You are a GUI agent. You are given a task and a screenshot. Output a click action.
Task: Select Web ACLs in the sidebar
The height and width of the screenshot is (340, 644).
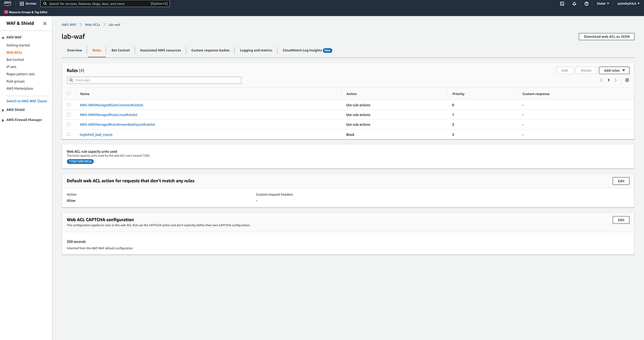point(14,53)
